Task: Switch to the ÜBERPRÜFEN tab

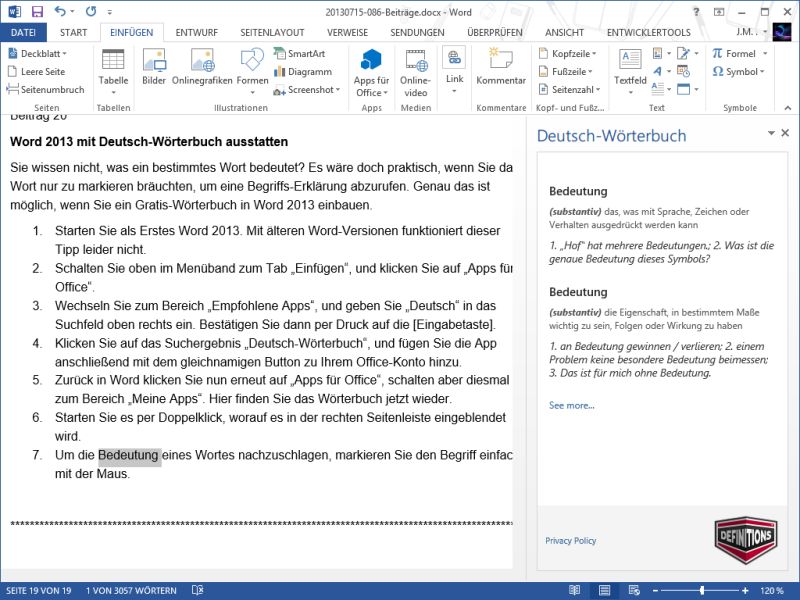Action: pyautogui.click(x=494, y=32)
